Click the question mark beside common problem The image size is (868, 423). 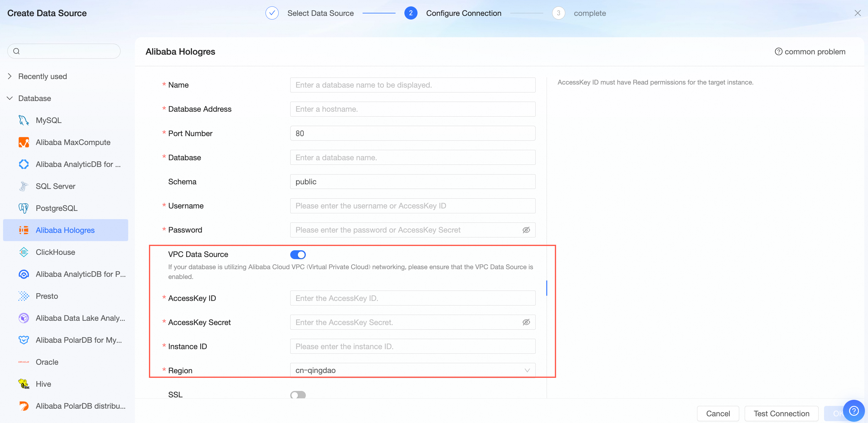(778, 52)
